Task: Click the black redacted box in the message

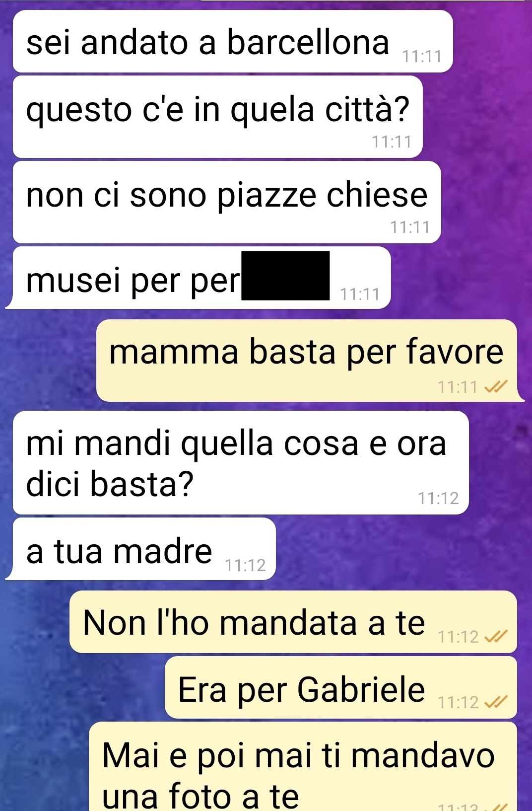Action: click(285, 276)
